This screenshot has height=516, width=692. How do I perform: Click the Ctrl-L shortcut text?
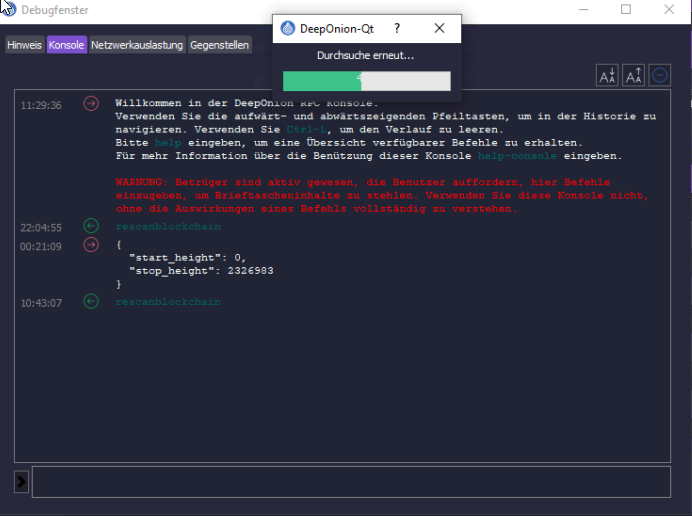307,129
